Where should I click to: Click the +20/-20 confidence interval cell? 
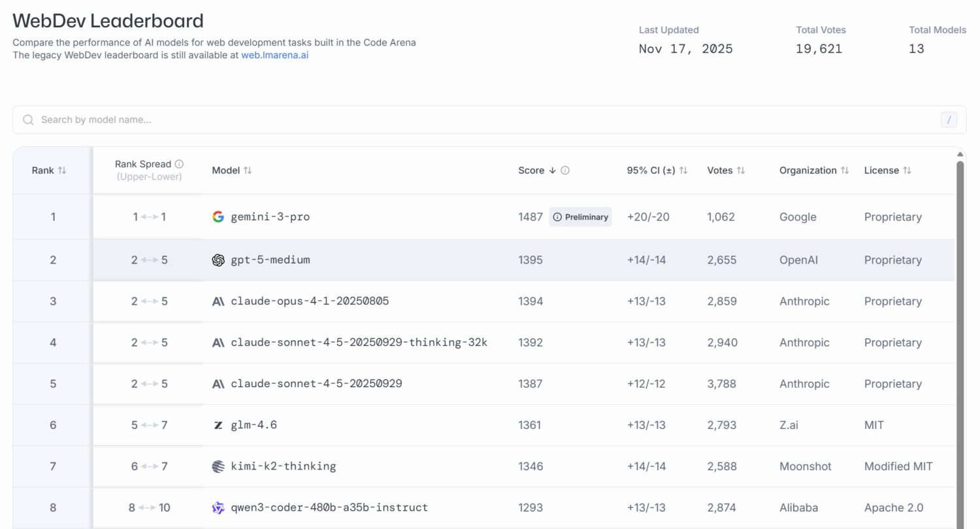pyautogui.click(x=648, y=217)
